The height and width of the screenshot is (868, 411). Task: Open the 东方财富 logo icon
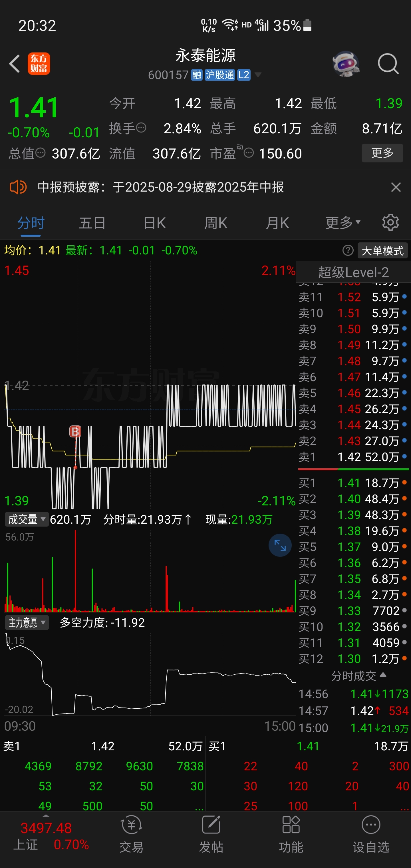coord(39,63)
